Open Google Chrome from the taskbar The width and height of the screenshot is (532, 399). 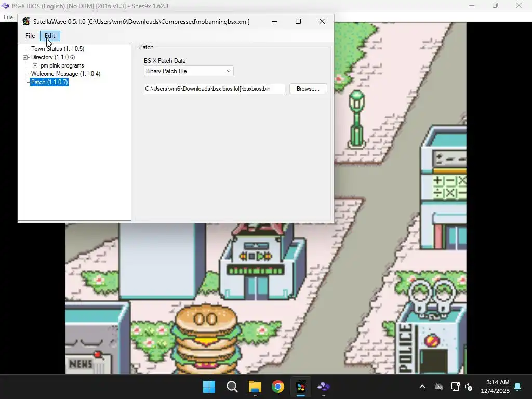tap(278, 387)
